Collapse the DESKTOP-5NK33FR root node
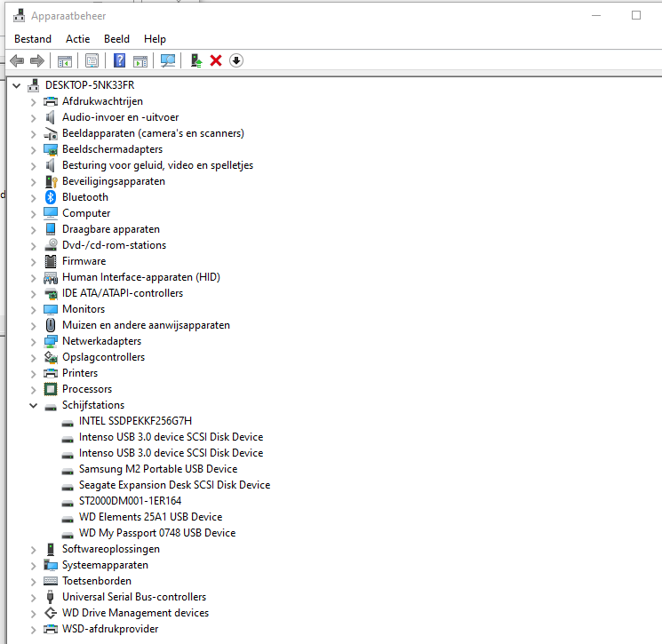Image resolution: width=662 pixels, height=644 pixels. coord(17,85)
